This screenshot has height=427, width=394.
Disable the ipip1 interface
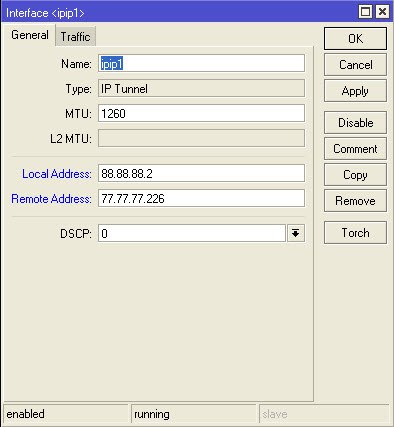click(x=355, y=123)
